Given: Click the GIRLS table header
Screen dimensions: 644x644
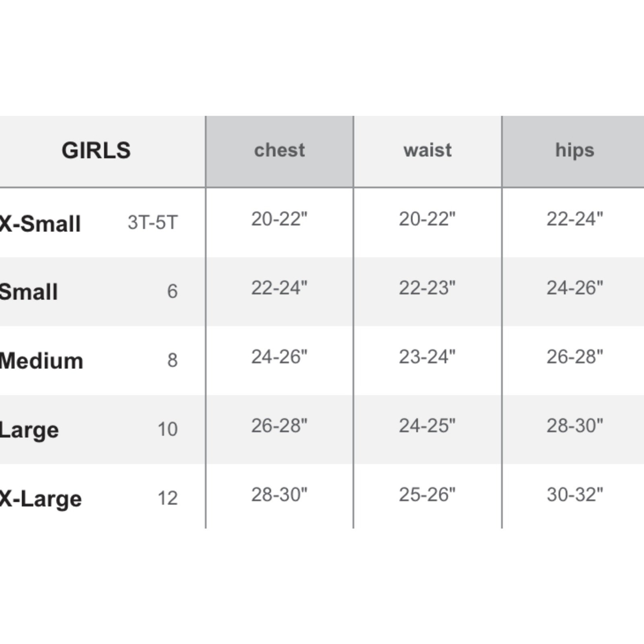Looking at the screenshot, I should (x=96, y=151).
